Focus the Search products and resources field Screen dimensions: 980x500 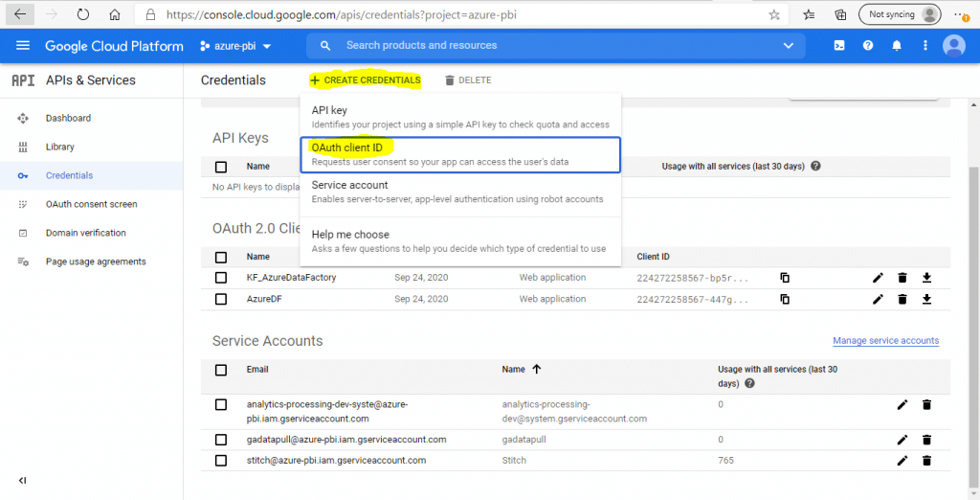point(556,46)
